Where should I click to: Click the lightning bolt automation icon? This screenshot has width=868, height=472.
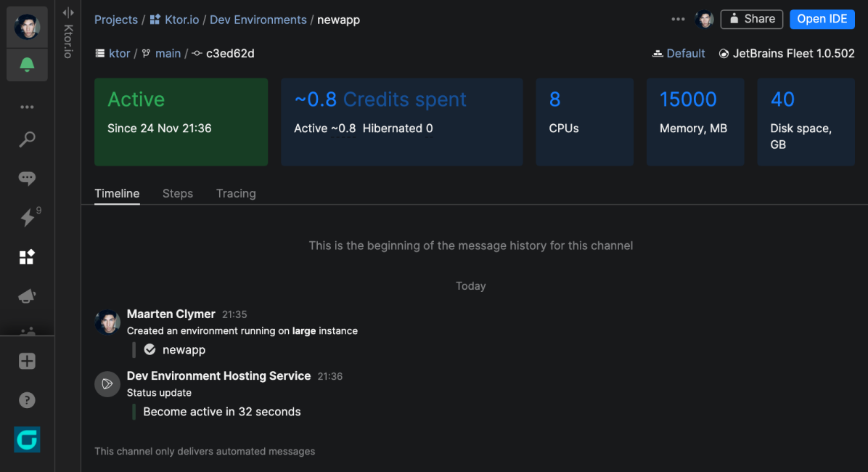(28, 218)
